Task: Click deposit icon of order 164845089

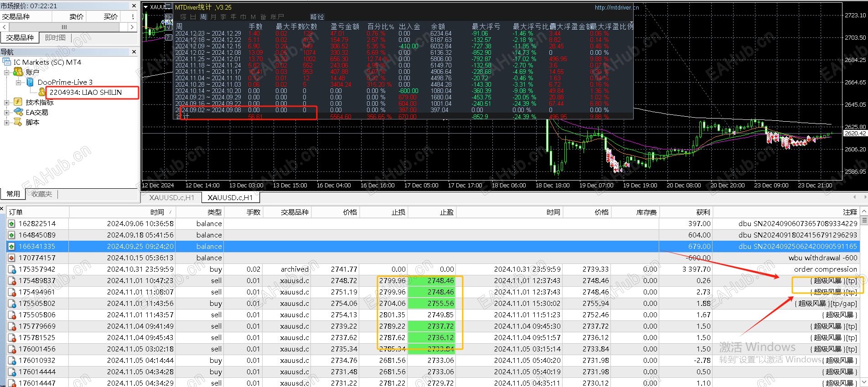Action: (x=11, y=235)
